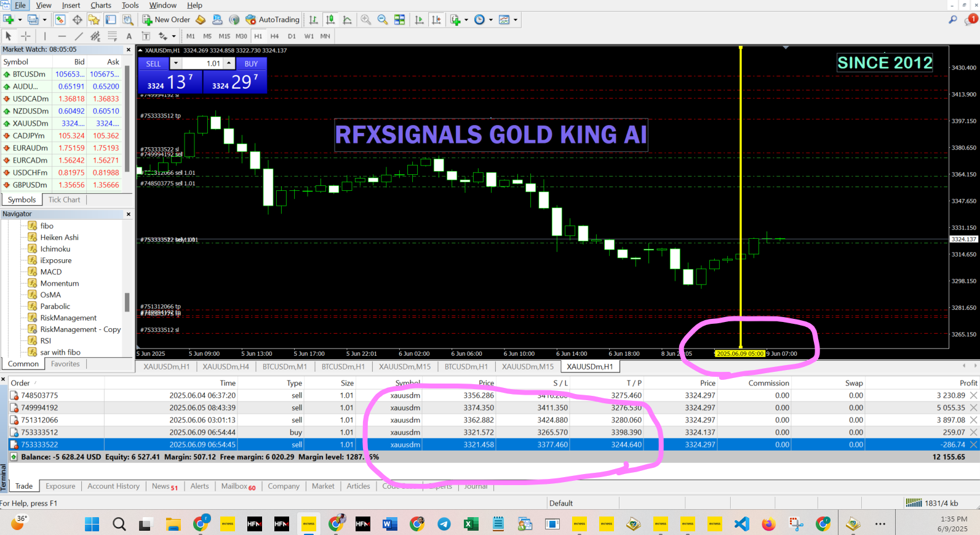This screenshot has height=535, width=980.
Task: Open the MetaEditor yellow book icon
Action: coord(201,20)
